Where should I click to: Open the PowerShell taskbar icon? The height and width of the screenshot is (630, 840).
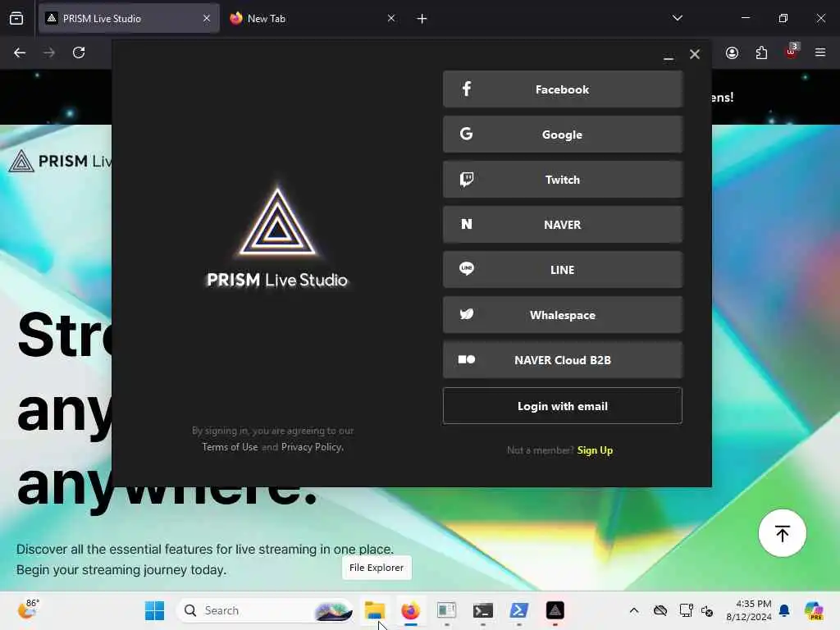pos(518,610)
